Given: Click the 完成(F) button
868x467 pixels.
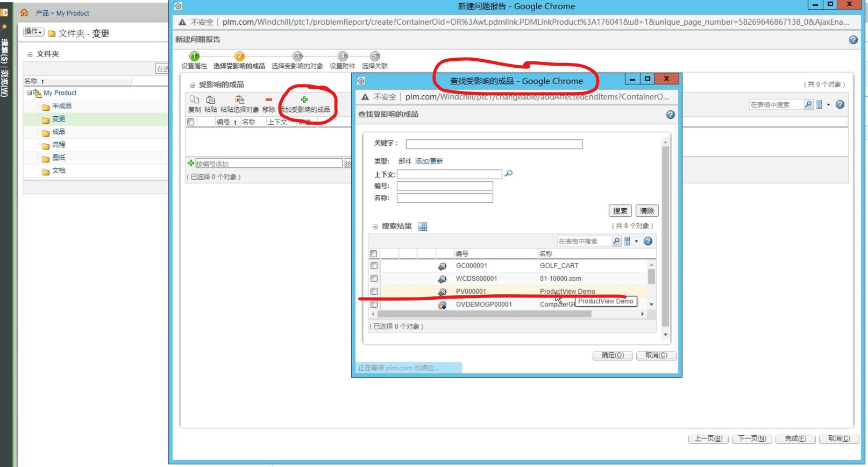Looking at the screenshot, I should click(795, 438).
